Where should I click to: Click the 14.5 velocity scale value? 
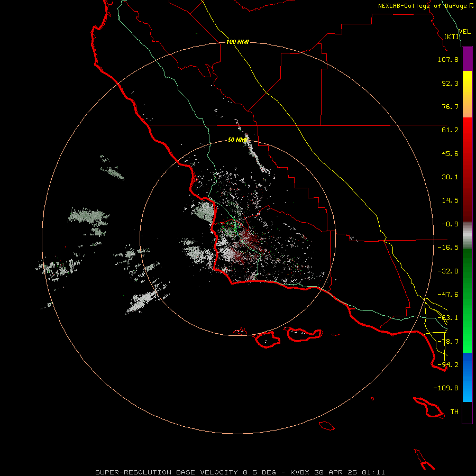450,200
